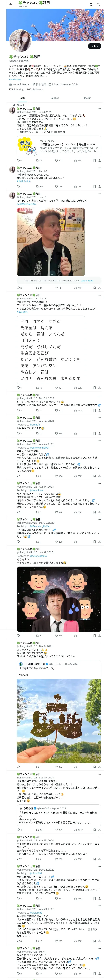The width and height of the screenshot is (110, 980).
Task: Open more menu on the Mar 28 post
Action: [x=99, y=167]
